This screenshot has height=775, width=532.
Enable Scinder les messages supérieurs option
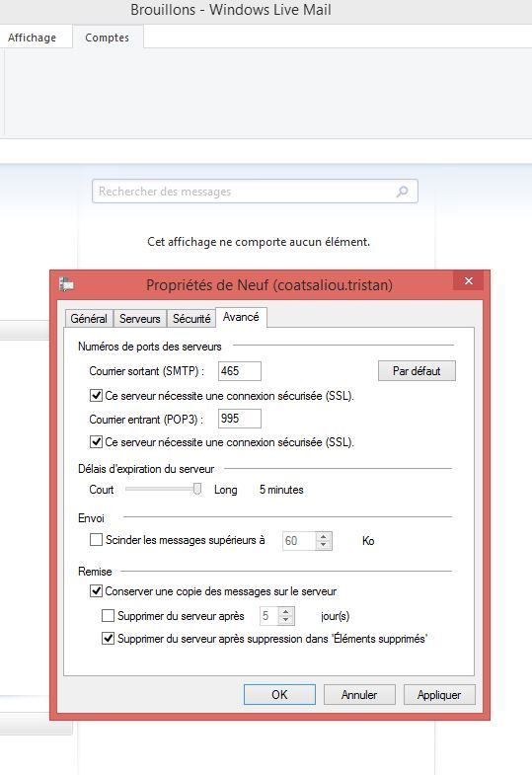tap(96, 540)
